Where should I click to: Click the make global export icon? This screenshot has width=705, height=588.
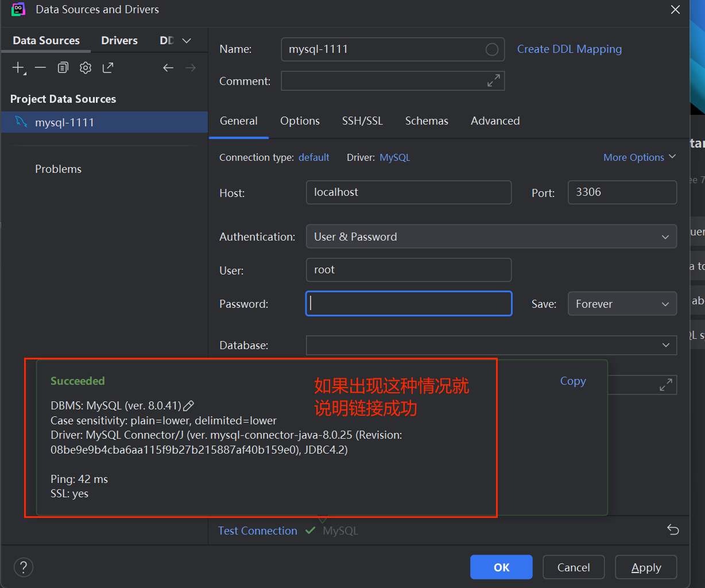pyautogui.click(x=108, y=68)
